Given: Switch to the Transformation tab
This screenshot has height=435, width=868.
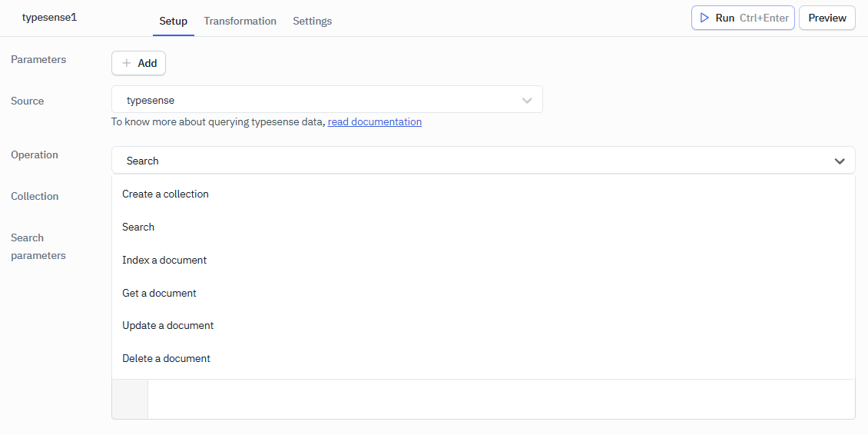Looking at the screenshot, I should coord(240,21).
